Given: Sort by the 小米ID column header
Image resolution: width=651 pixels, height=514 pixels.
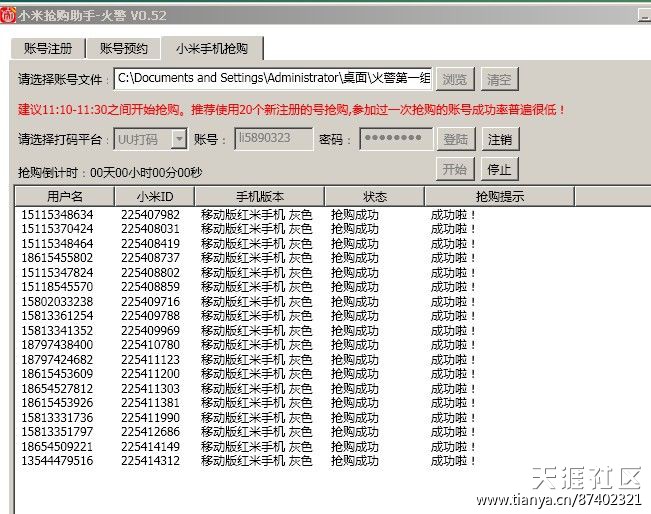Looking at the screenshot, I should coord(154,196).
